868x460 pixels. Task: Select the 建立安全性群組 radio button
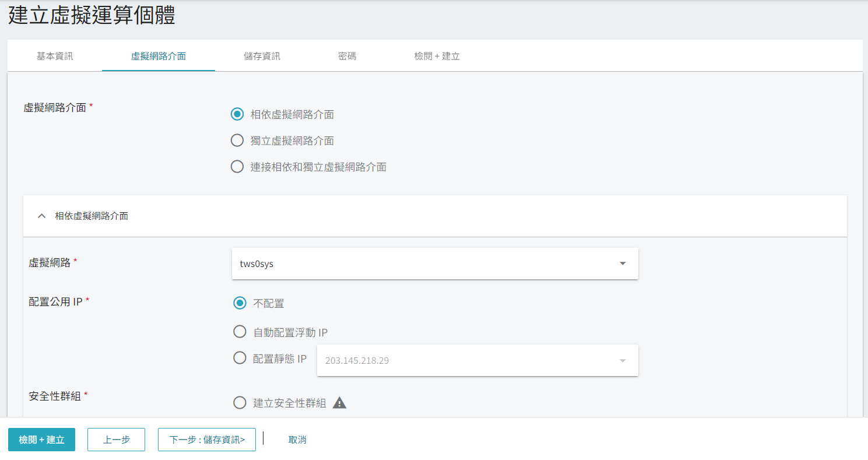pyautogui.click(x=240, y=403)
